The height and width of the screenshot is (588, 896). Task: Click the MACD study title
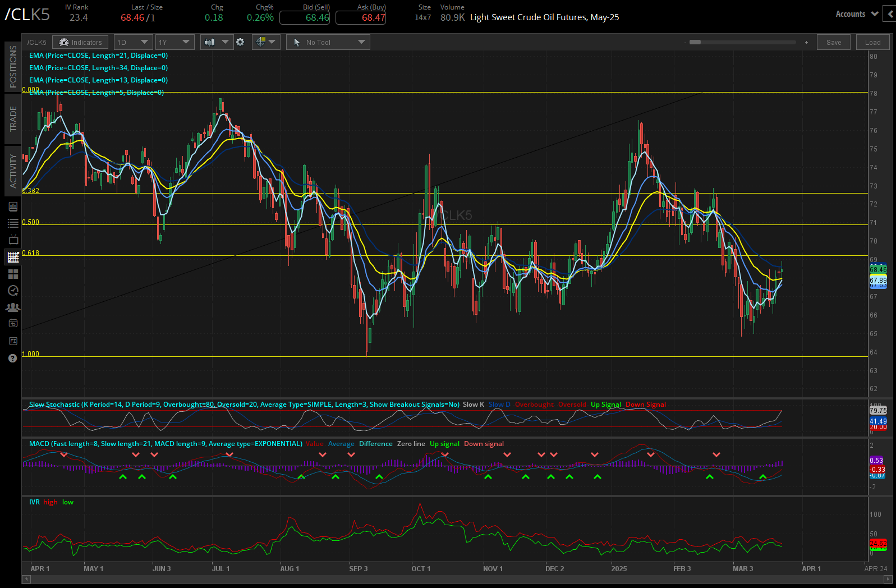click(x=166, y=444)
